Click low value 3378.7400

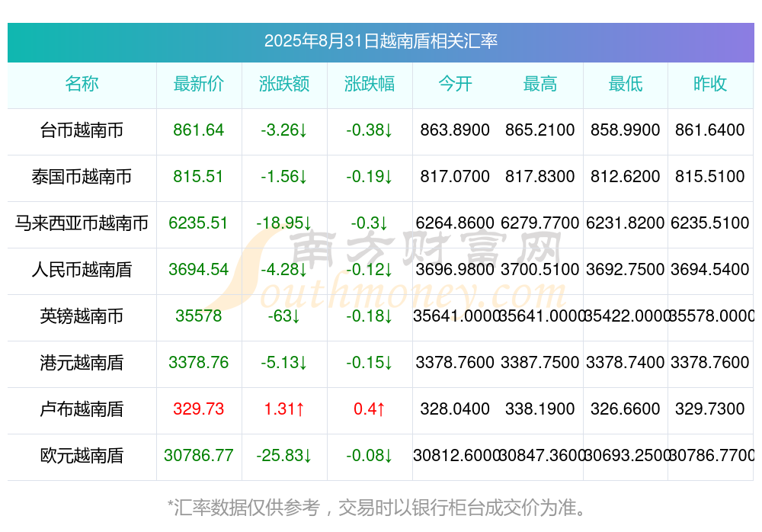tap(626, 362)
